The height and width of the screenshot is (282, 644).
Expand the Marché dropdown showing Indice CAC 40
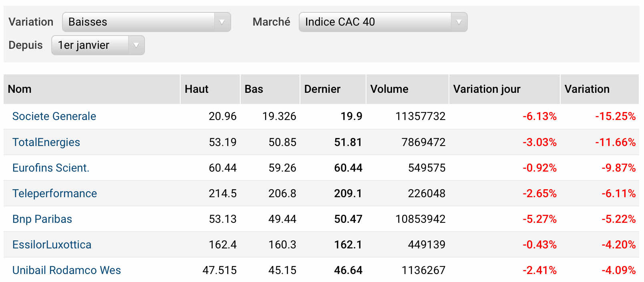pyautogui.click(x=383, y=22)
